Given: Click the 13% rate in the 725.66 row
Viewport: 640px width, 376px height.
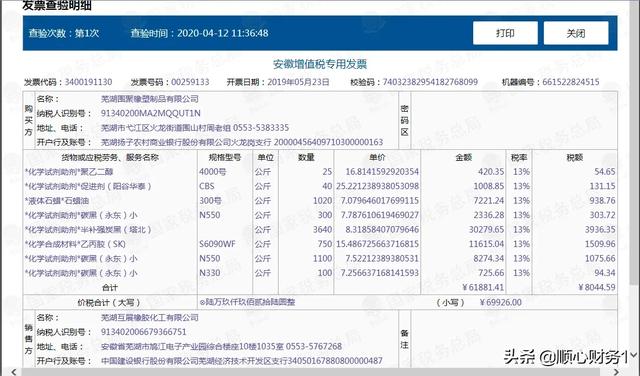Looking at the screenshot, I should click(521, 273).
